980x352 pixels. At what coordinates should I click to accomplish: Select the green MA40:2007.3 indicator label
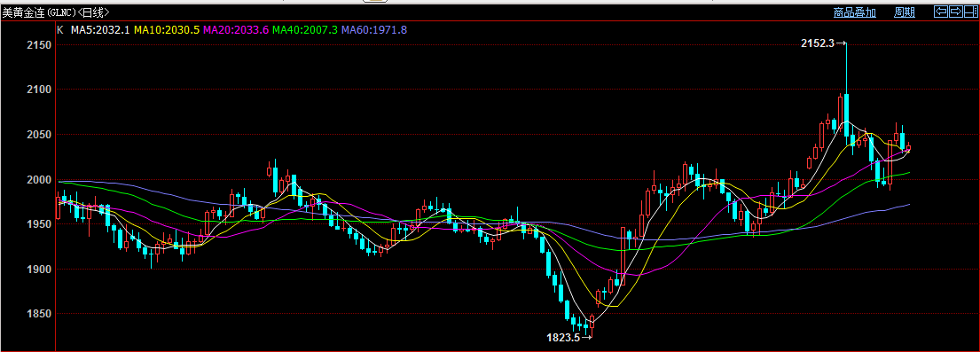[306, 29]
